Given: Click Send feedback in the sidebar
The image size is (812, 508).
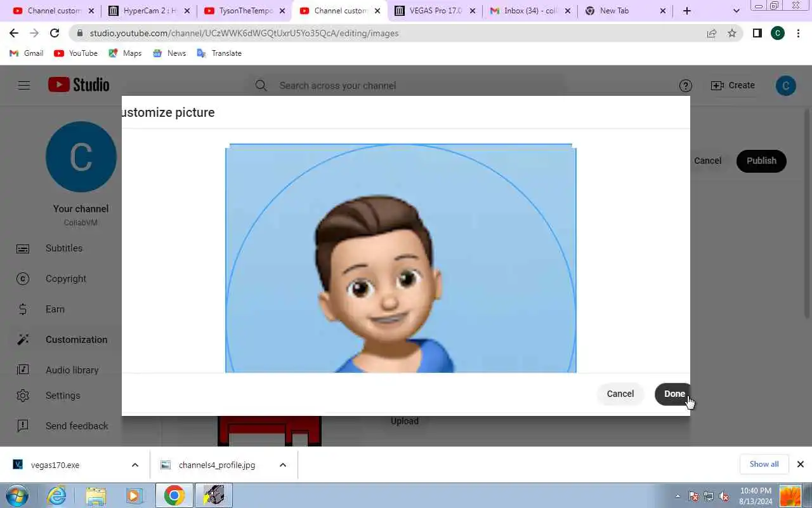Looking at the screenshot, I should click(x=77, y=426).
